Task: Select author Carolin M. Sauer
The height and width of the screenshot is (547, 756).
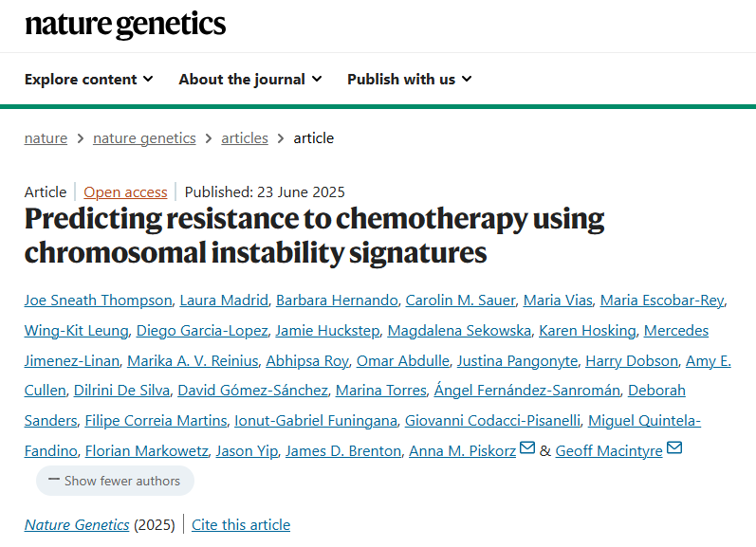Action: click(461, 301)
